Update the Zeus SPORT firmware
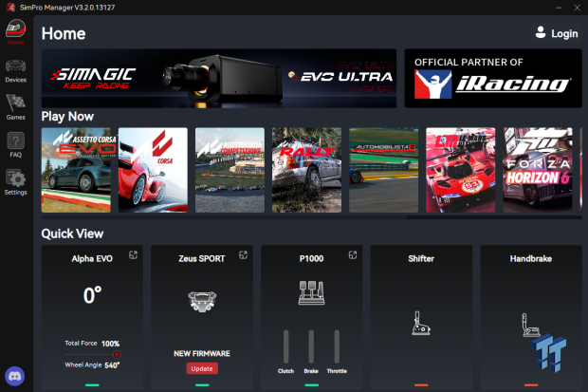The image size is (588, 392). (x=202, y=368)
